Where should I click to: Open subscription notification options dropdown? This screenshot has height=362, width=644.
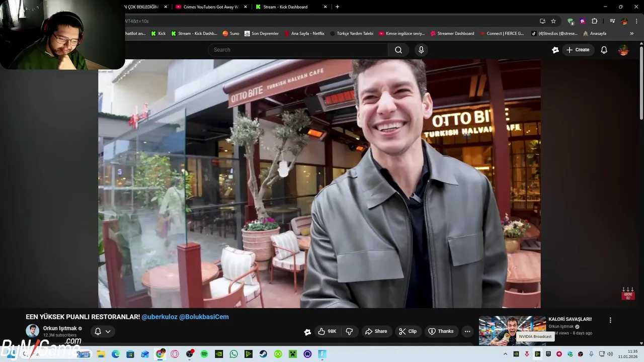pyautogui.click(x=103, y=331)
